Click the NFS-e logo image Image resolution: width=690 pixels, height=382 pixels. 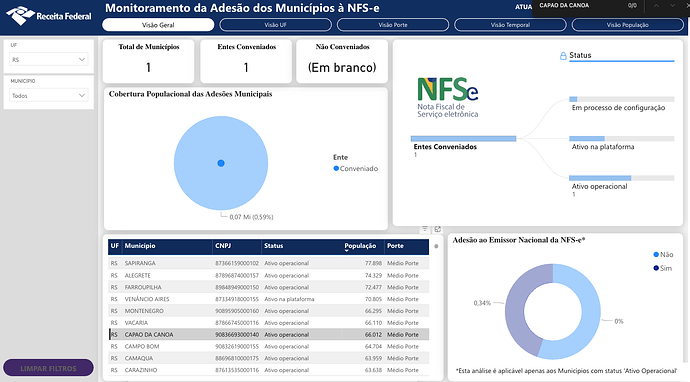pos(448,97)
